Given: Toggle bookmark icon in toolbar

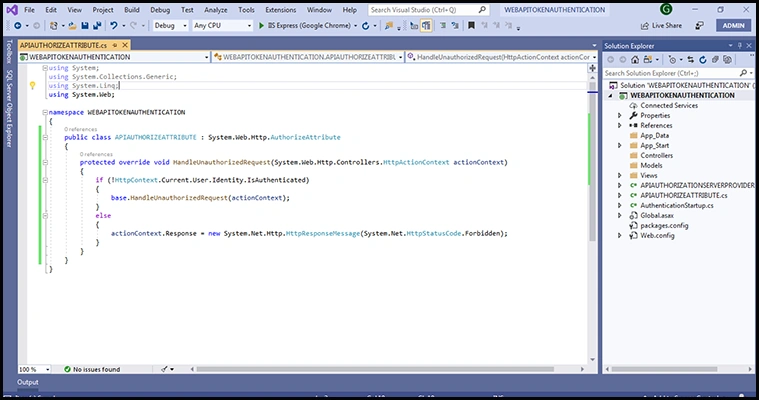Looking at the screenshot, I should pos(471,26).
